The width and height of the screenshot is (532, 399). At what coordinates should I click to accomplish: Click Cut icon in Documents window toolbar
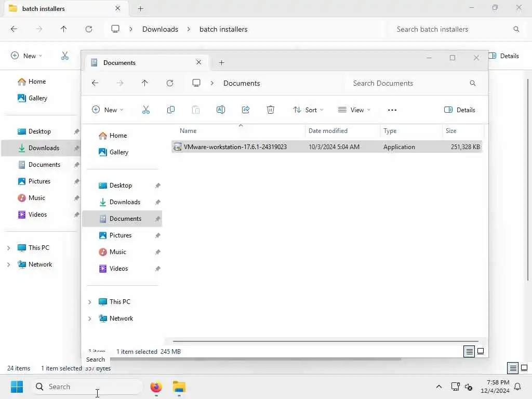coord(145,110)
